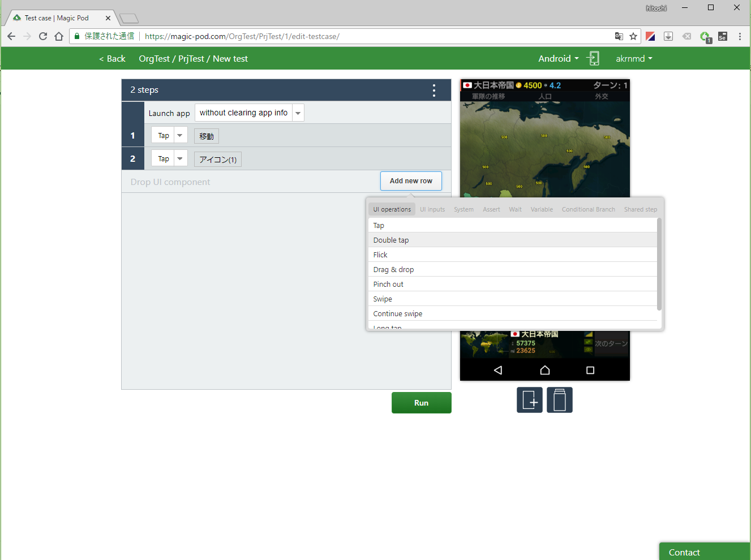The image size is (751, 560).
Task: Open a new browser tab
Action: (x=129, y=18)
